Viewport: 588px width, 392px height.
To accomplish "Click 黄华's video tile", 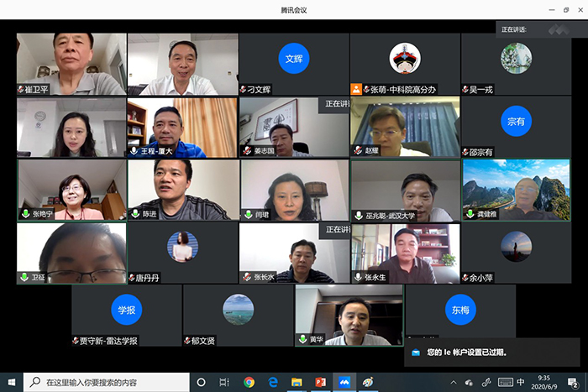I will 348,315.
